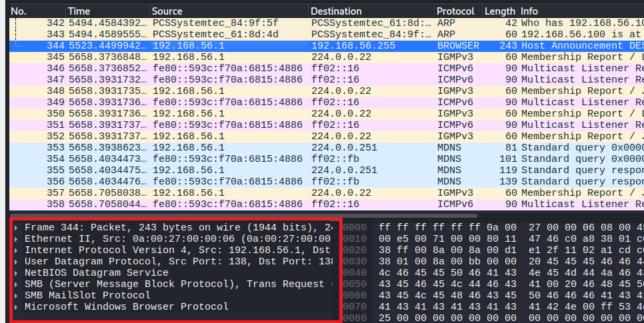Click hex offset 0070 row bytes
This screenshot has width=644, height=323.
coord(511,306)
